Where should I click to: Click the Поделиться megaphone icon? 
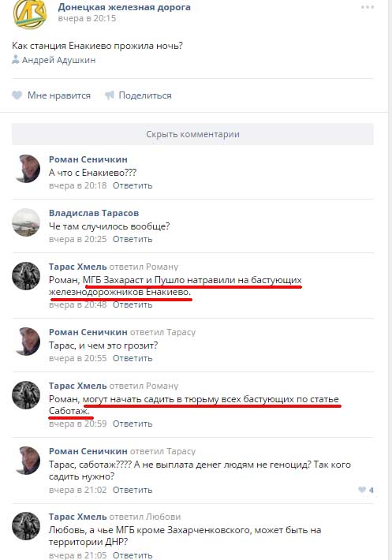pyautogui.click(x=110, y=95)
